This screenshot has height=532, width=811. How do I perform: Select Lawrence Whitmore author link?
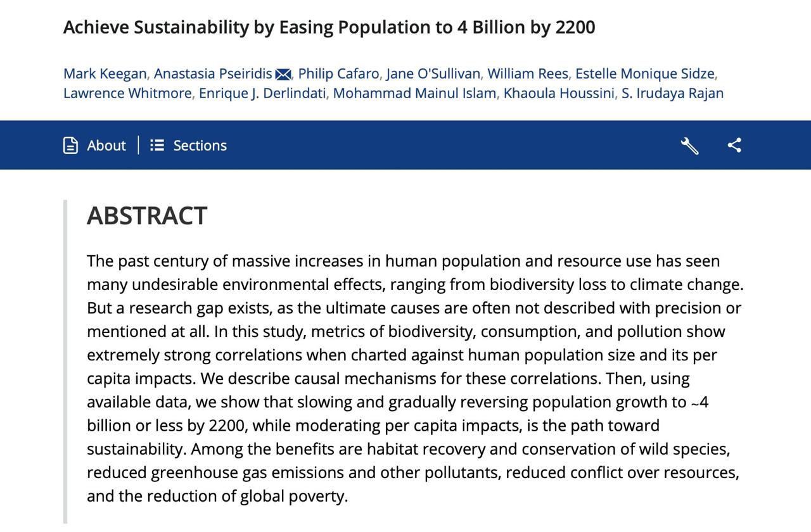(127, 93)
